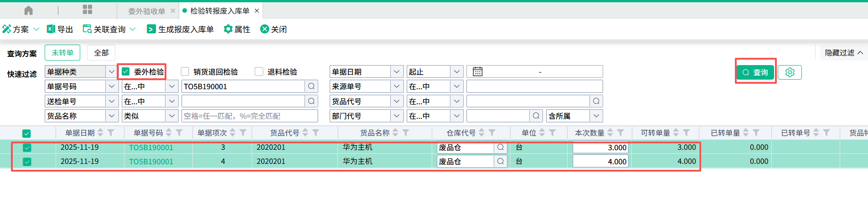Expand the 单据种类 dropdown
This screenshot has width=868, height=213.
[111, 71]
